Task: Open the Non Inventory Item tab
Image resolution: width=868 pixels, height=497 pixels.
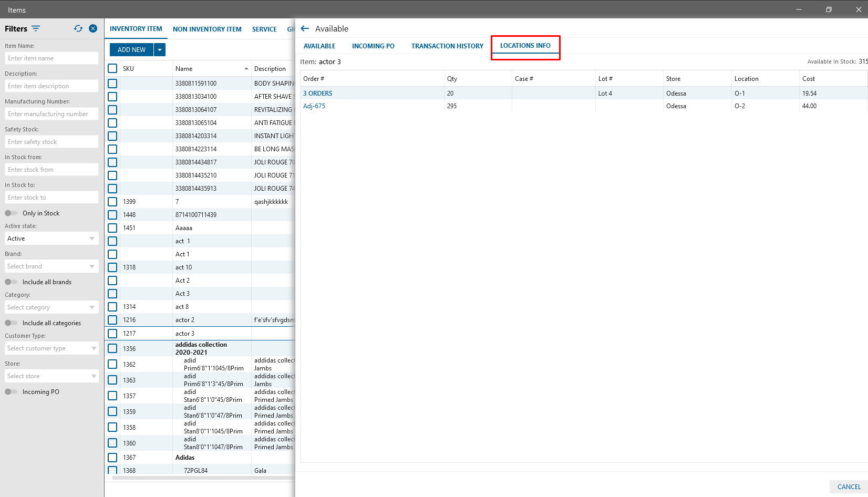Action: (207, 29)
